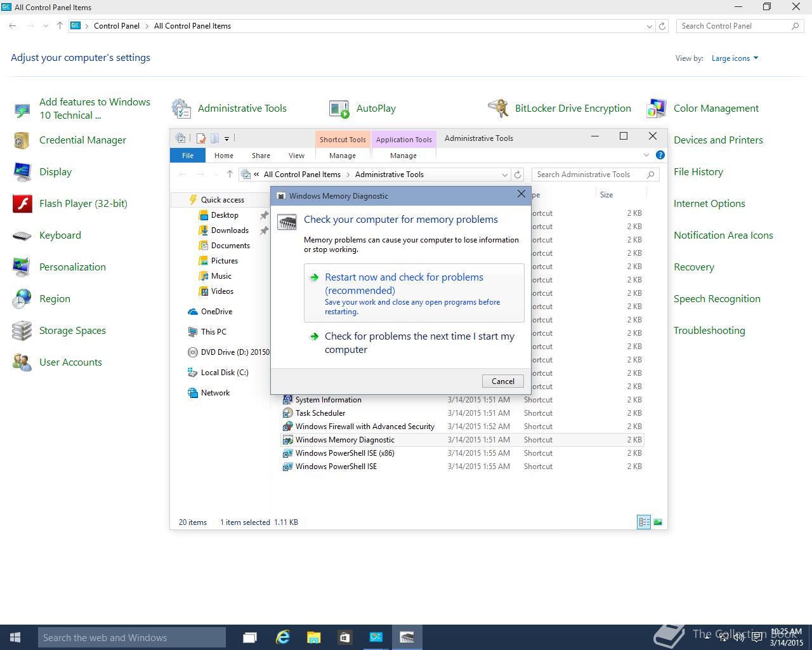812x650 pixels.
Task: Open User Accounts icon
Action: coord(22,362)
